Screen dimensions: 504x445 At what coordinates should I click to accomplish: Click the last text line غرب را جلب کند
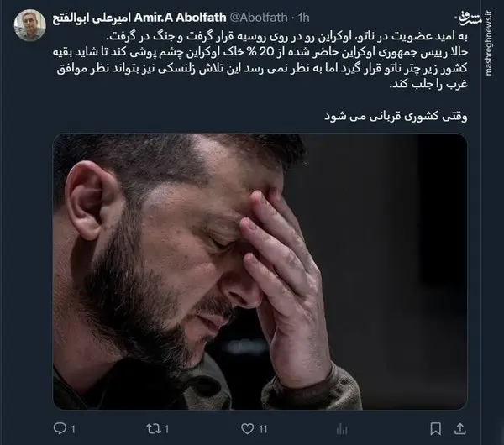(428, 84)
